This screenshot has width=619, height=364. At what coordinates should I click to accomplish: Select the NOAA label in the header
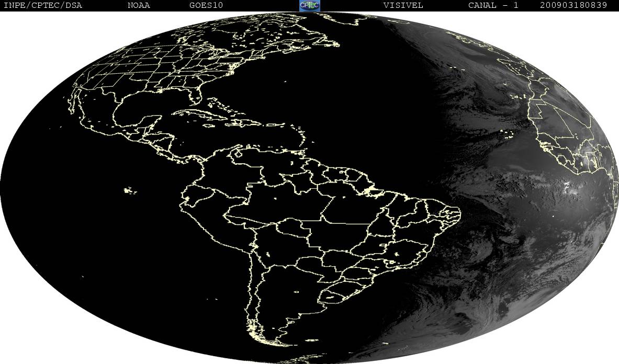coord(139,5)
